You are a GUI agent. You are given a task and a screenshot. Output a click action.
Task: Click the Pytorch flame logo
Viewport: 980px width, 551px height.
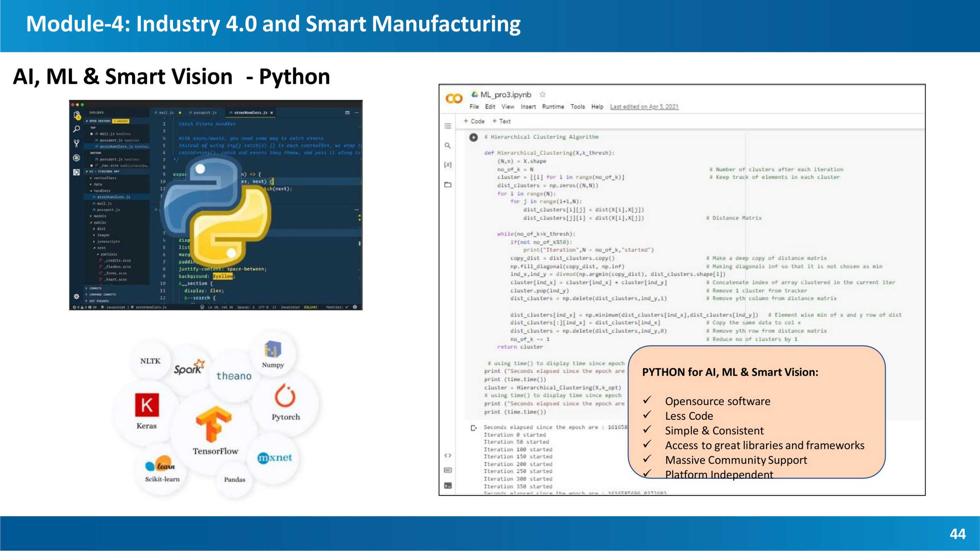click(x=285, y=395)
